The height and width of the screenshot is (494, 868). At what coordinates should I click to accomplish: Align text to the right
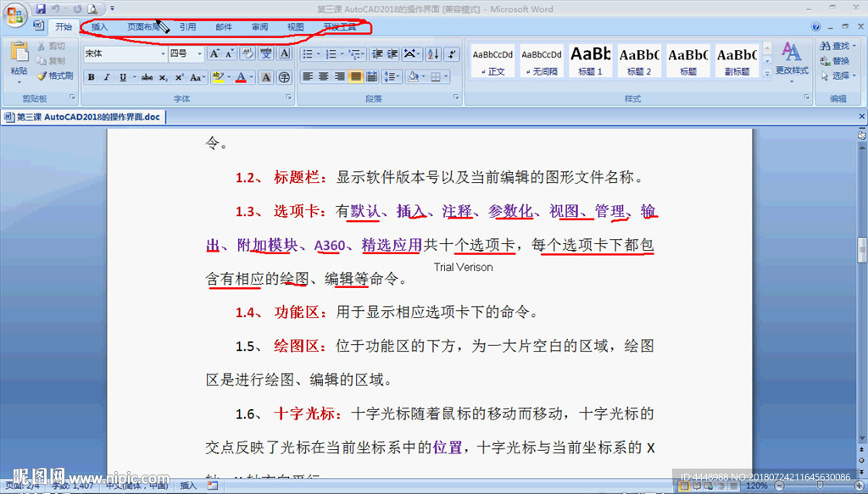[x=340, y=77]
